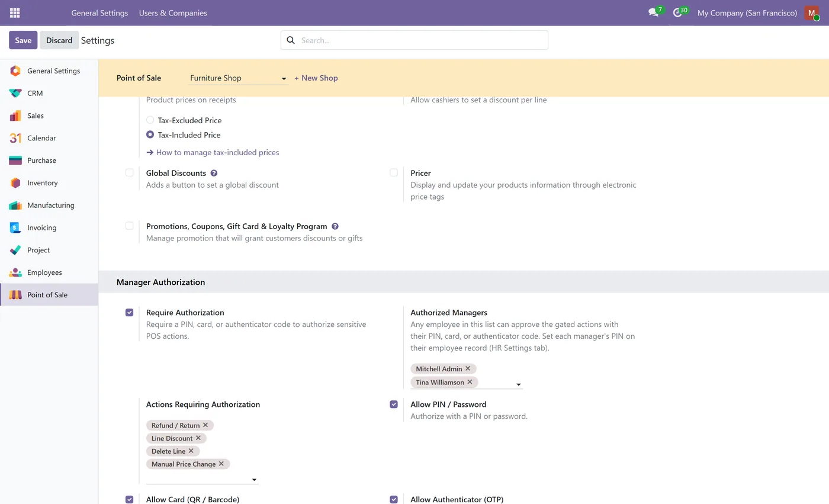Image resolution: width=829 pixels, height=504 pixels.
Task: Click the + New Shop link
Action: point(316,78)
